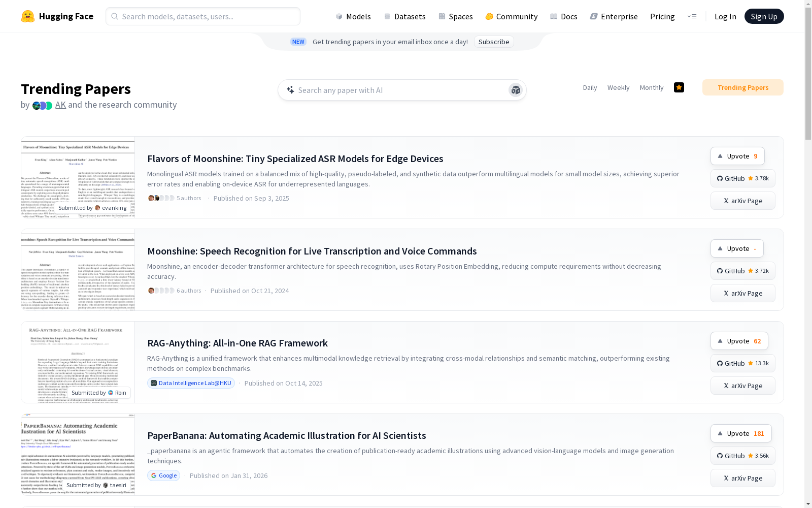Click the cube button in AI paper search
This screenshot has height=508, width=812.
click(x=516, y=90)
